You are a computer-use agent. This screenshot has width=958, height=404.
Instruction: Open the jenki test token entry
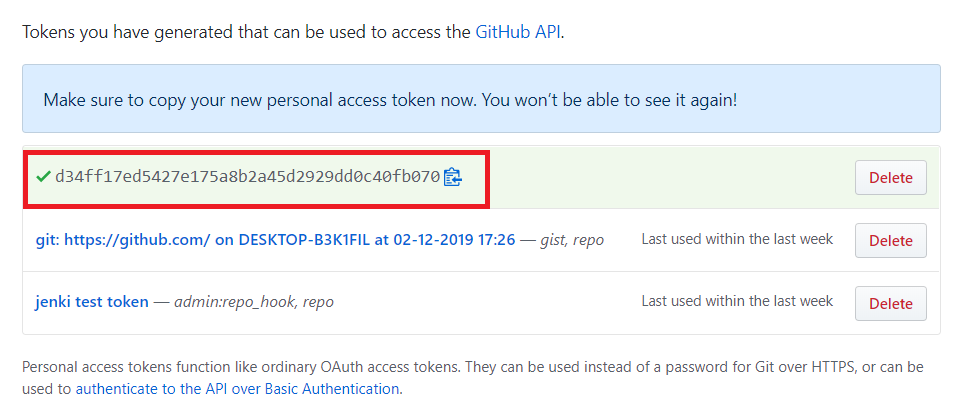click(x=92, y=302)
